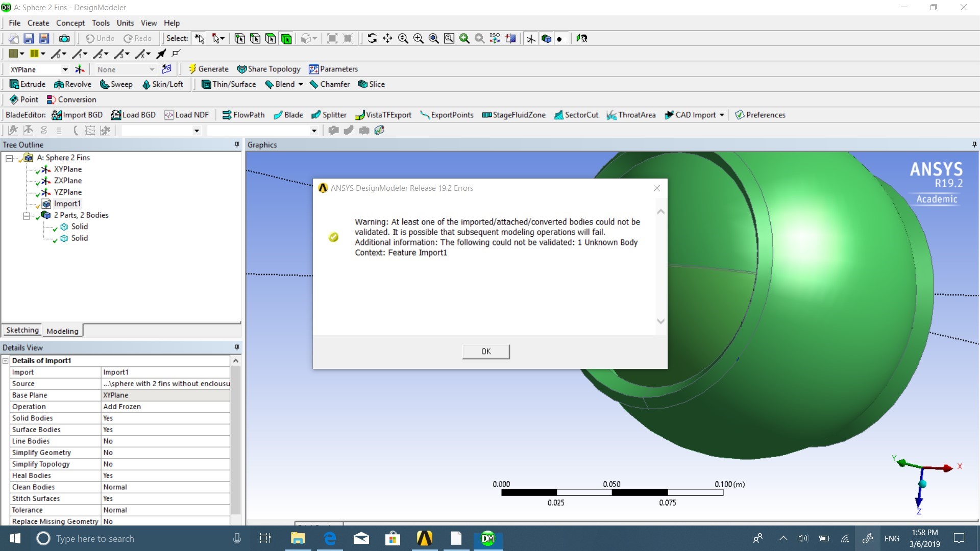The height and width of the screenshot is (551, 980).
Task: Open the Blend dropdown arrow
Action: (x=301, y=84)
